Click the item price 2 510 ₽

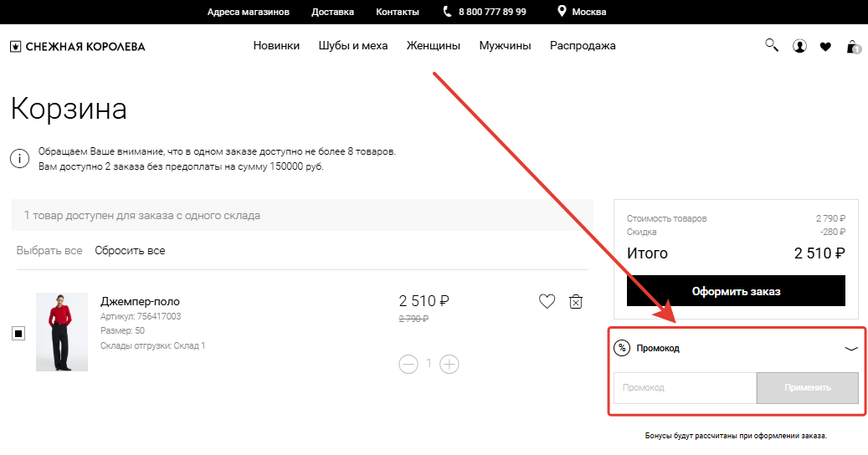pyautogui.click(x=424, y=301)
